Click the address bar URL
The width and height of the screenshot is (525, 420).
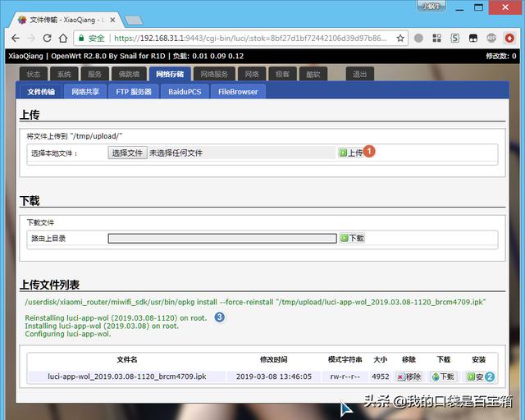point(250,39)
